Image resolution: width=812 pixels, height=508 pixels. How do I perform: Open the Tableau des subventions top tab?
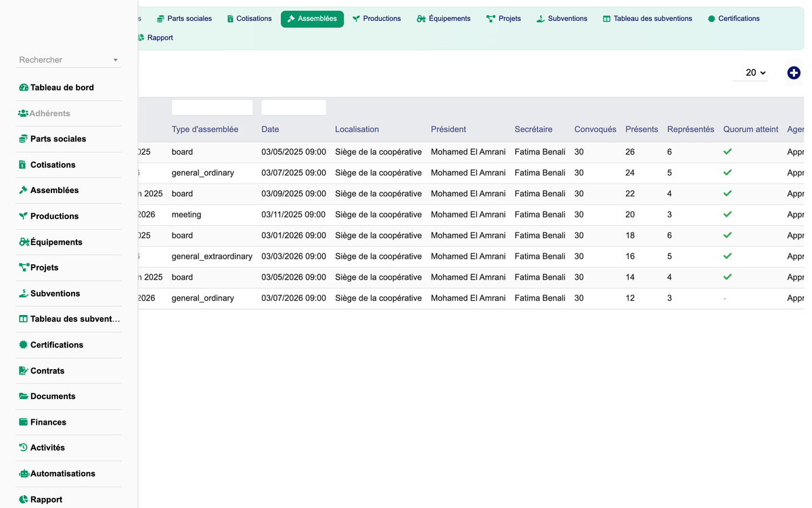(647, 19)
